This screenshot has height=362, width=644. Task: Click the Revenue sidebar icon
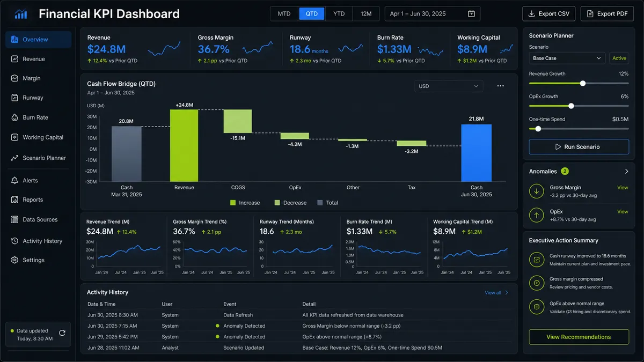(x=14, y=59)
